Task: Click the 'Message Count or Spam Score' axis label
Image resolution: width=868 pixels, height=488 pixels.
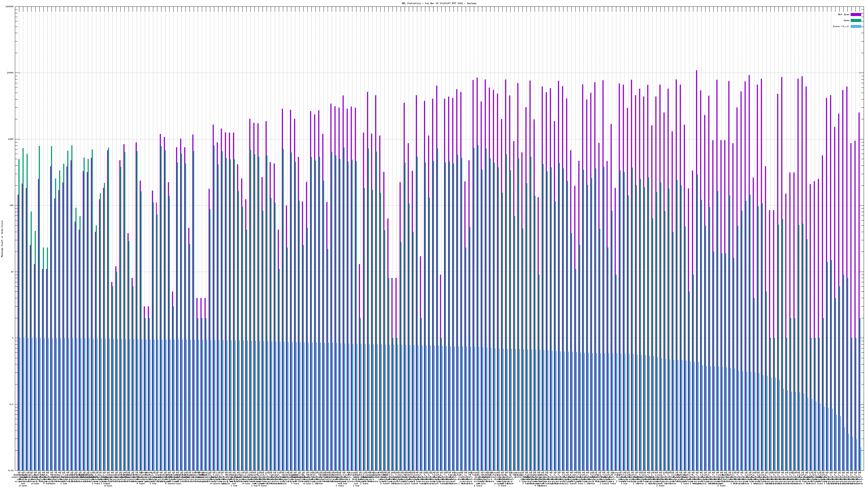Action: tap(2, 239)
